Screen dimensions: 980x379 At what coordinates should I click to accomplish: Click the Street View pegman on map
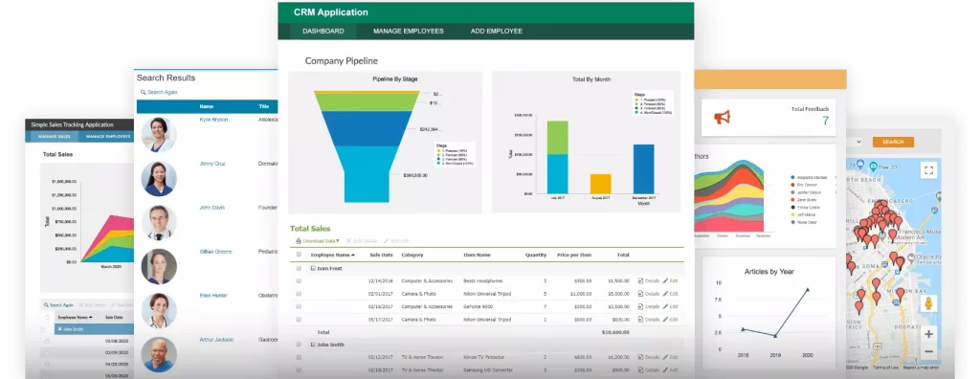pyautogui.click(x=928, y=303)
